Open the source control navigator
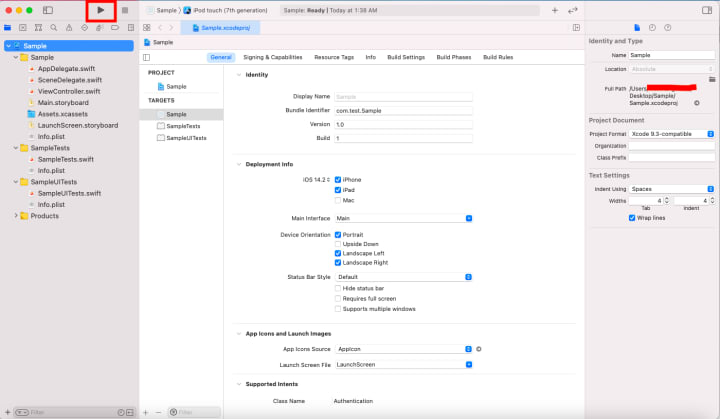The height and width of the screenshot is (419, 720). click(x=23, y=28)
